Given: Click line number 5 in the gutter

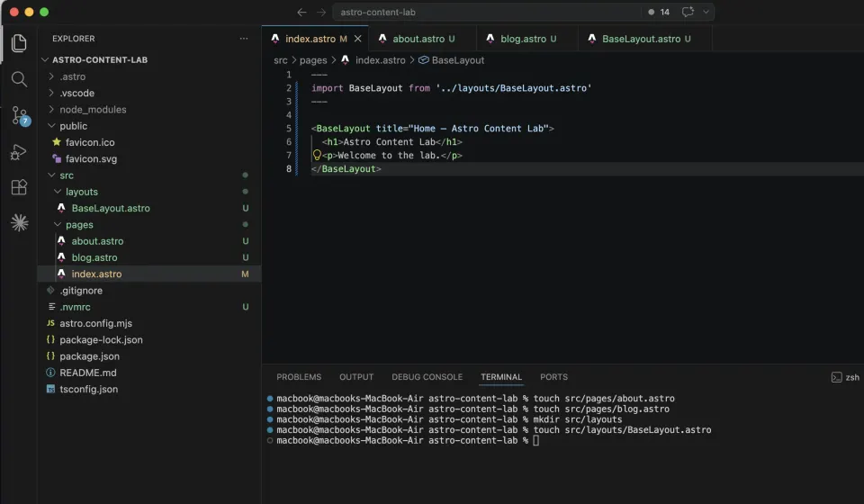Looking at the screenshot, I should point(288,129).
